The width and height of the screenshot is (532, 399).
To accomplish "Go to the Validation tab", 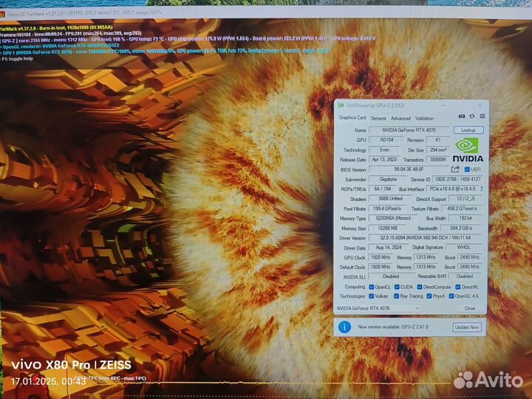I will (424, 118).
